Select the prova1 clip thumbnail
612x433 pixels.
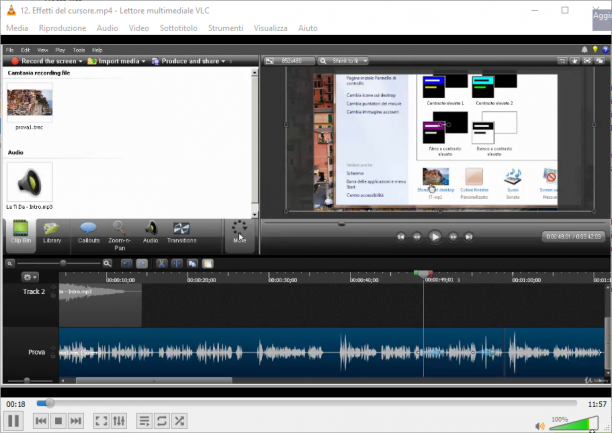click(x=30, y=102)
